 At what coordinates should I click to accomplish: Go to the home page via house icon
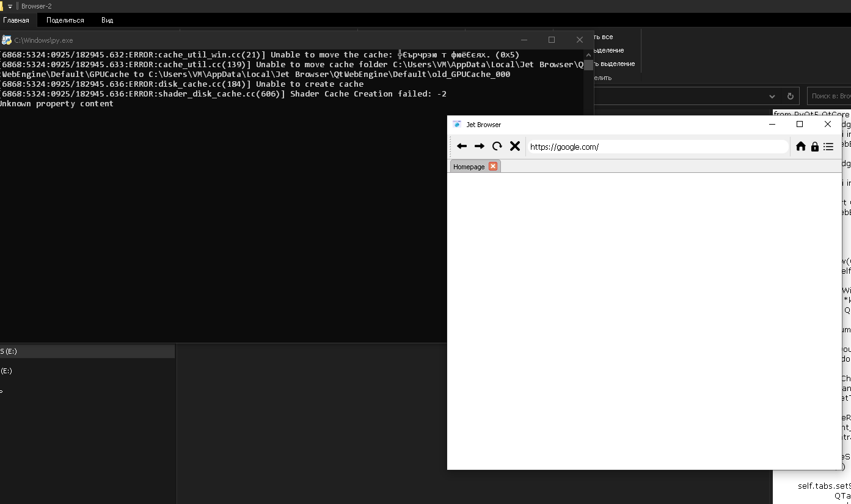point(801,147)
